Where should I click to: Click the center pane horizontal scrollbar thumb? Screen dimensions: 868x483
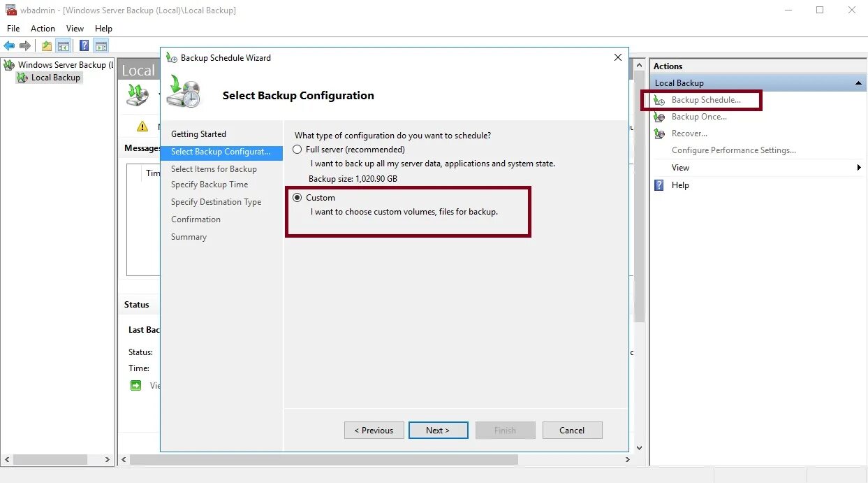(x=324, y=460)
